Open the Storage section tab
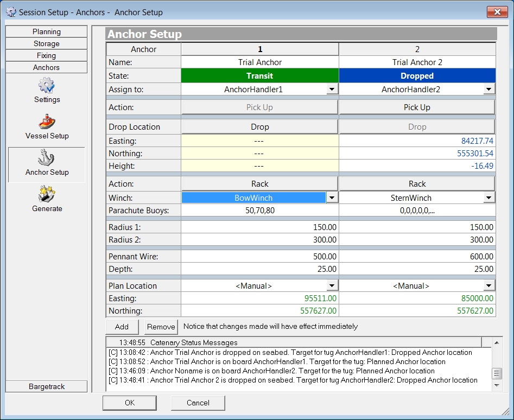This screenshot has height=420, width=514. 47,44
